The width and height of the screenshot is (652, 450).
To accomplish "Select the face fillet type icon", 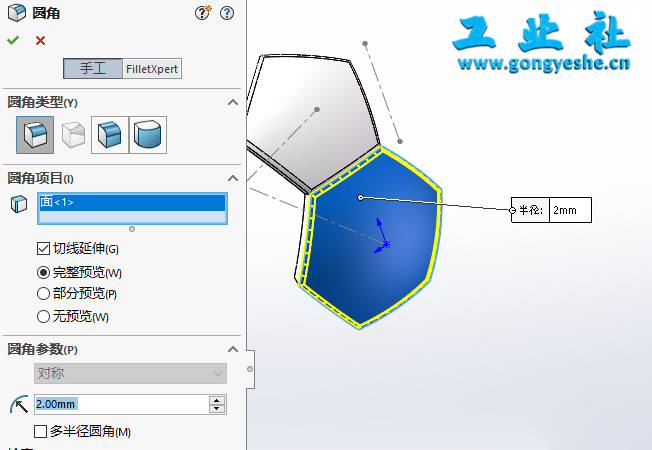I will pyautogui.click(x=110, y=135).
